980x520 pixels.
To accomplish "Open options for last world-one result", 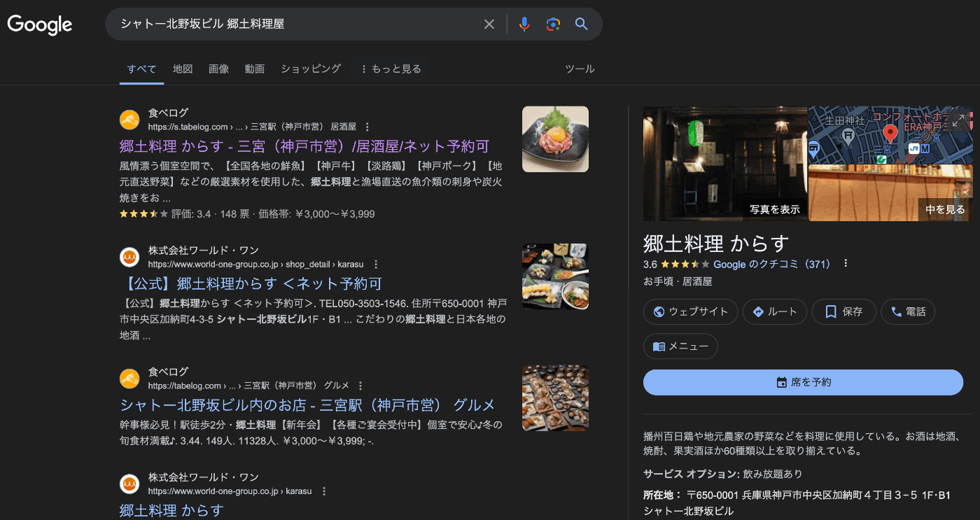I will (x=324, y=491).
